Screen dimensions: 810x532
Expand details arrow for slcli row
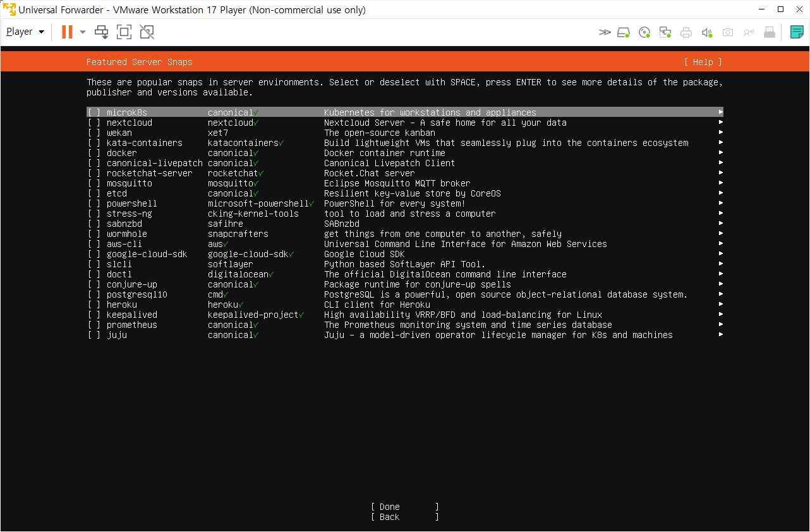coord(721,264)
